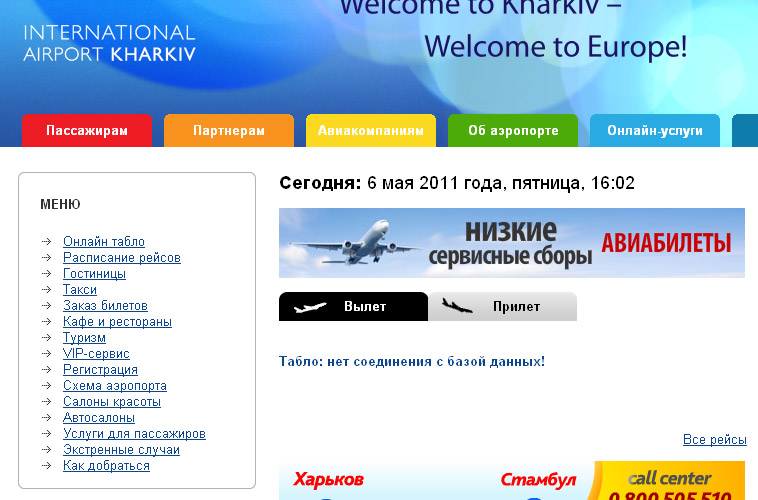Go to the blue Онлайн-услуги tab
The height and width of the screenshot is (500, 758).
655,131
